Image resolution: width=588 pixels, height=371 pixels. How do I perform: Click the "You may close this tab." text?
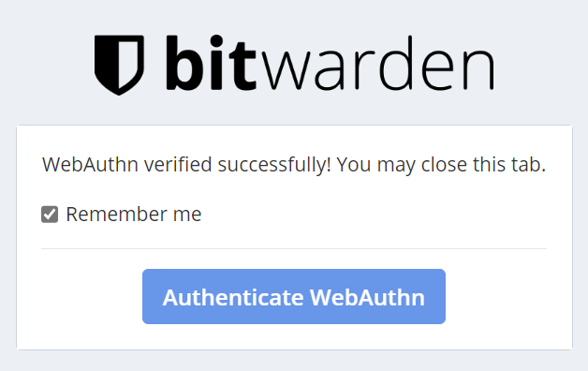(x=441, y=165)
